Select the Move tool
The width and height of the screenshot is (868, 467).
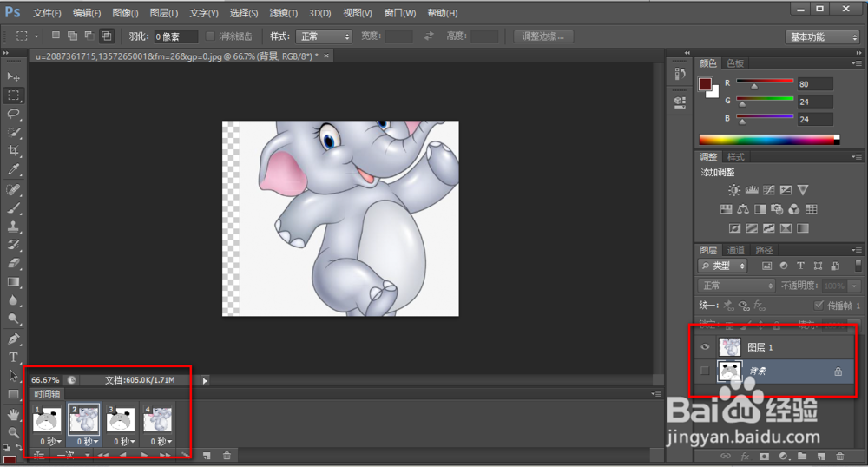pos(13,76)
